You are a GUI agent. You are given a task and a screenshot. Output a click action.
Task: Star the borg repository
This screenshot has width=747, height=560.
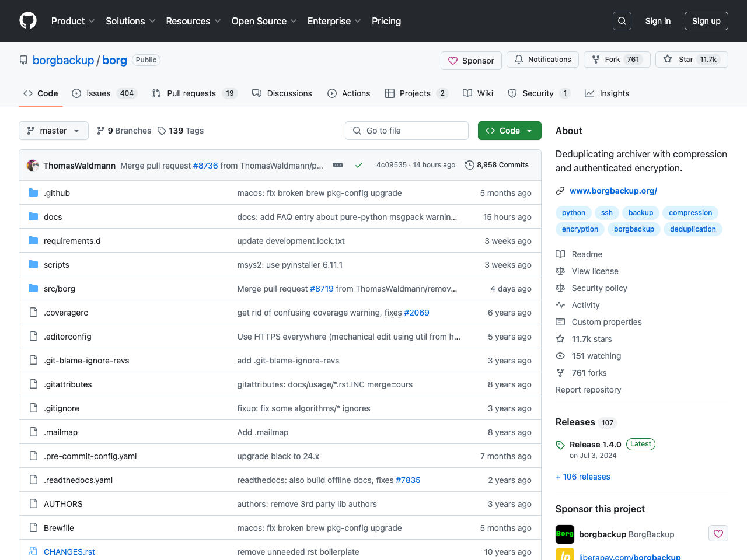pyautogui.click(x=692, y=60)
